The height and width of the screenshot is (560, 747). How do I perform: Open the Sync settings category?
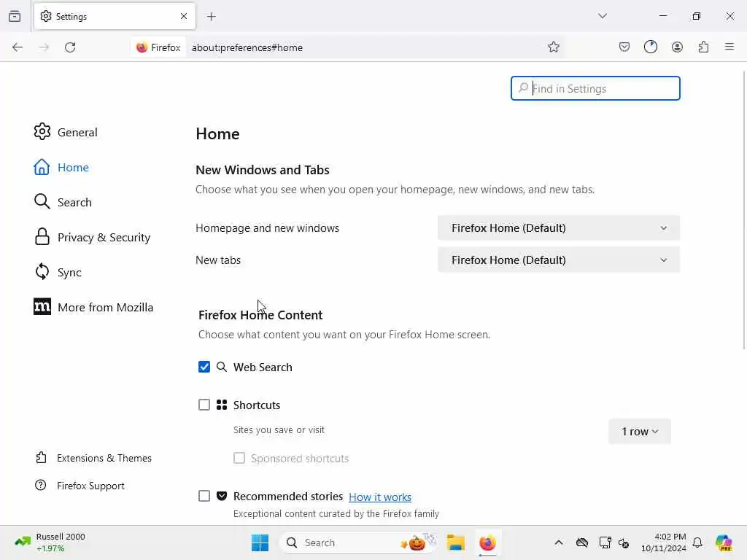tap(58, 272)
